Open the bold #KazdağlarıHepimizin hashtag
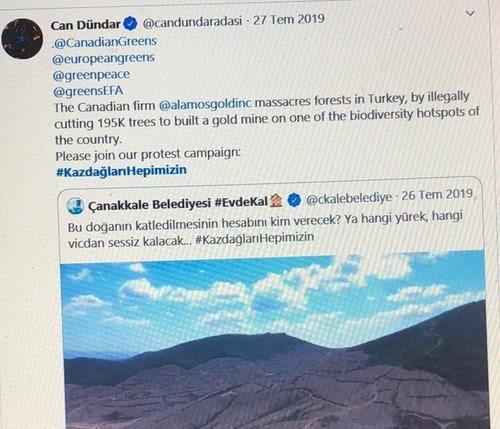 coord(121,171)
